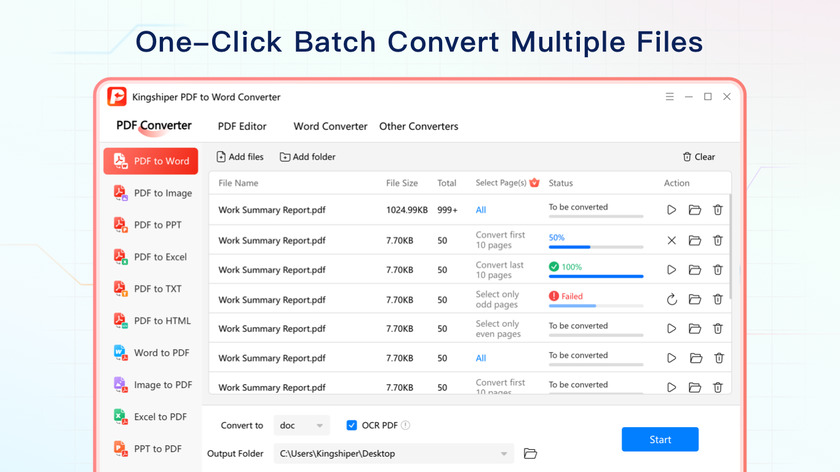Click the '1024.99KB' file size cell
Viewport: 840px width, 472px height.
click(x=407, y=210)
